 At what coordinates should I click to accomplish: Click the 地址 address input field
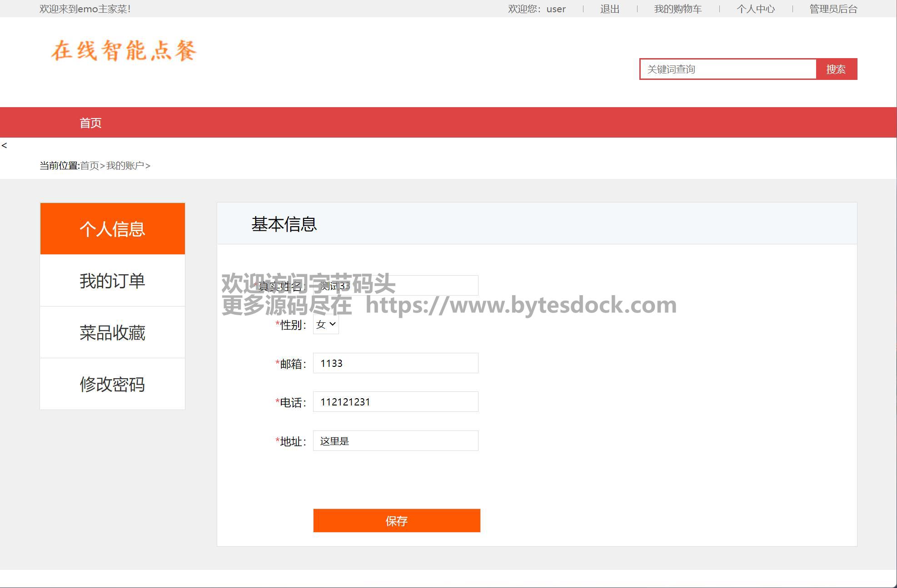point(395,441)
